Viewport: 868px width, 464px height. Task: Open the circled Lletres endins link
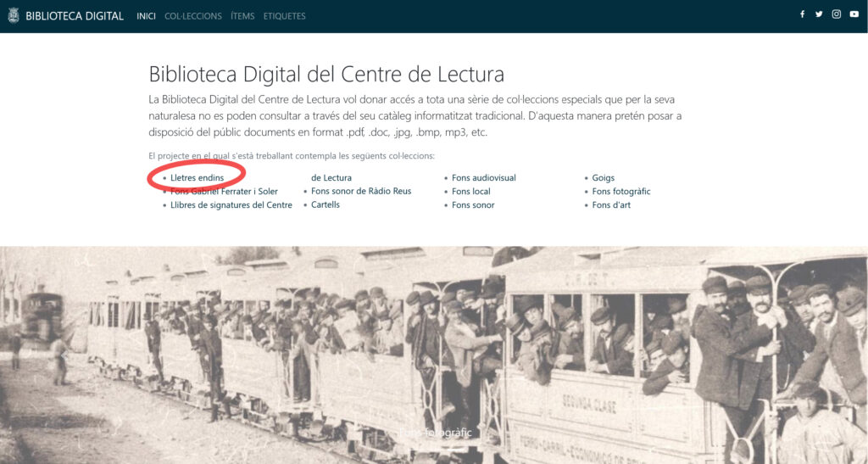[197, 178]
